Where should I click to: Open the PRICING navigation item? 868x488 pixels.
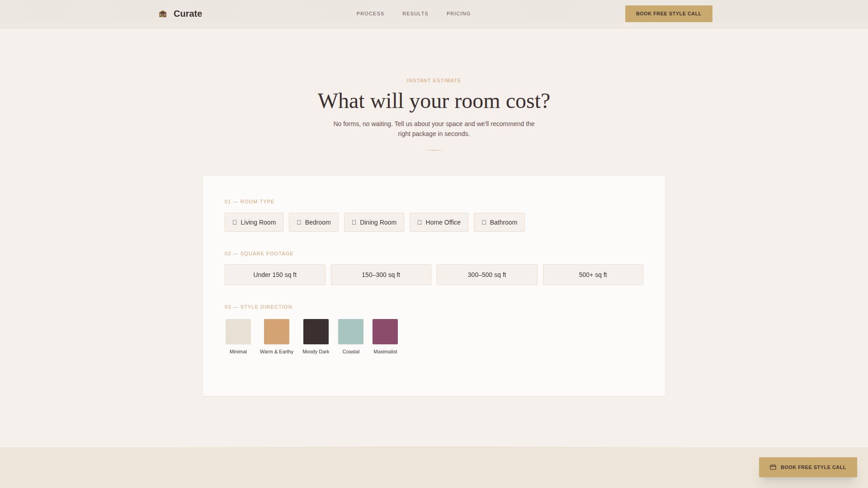click(458, 14)
